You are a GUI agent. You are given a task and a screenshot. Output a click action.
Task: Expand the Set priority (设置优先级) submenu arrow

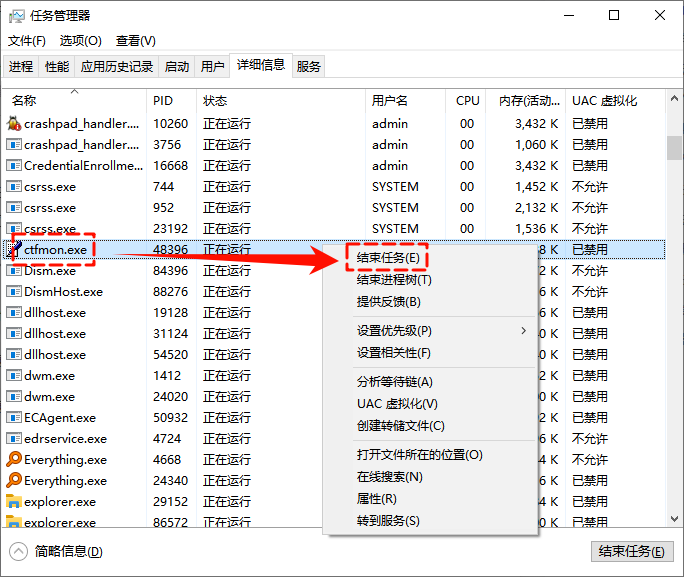point(523,331)
